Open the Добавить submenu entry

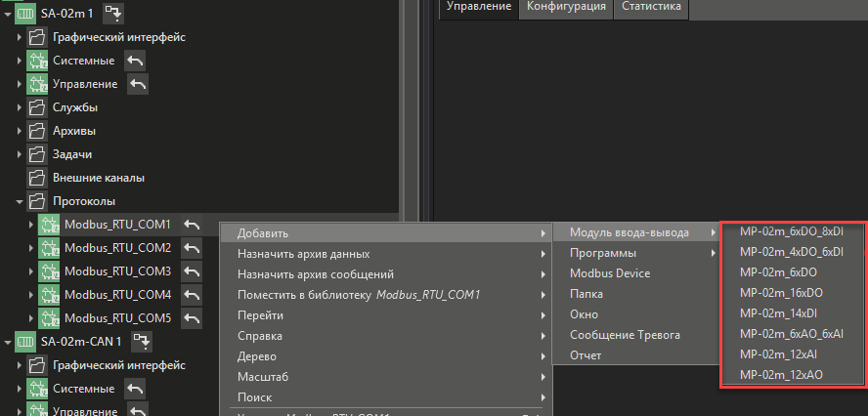(x=386, y=233)
